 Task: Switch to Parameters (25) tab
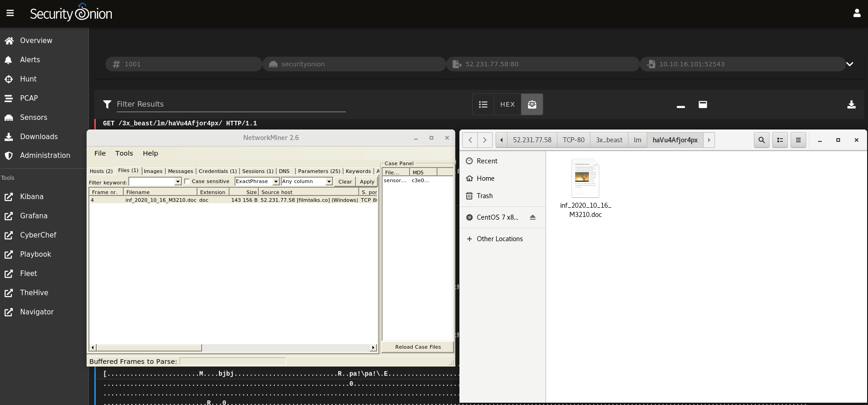319,171
